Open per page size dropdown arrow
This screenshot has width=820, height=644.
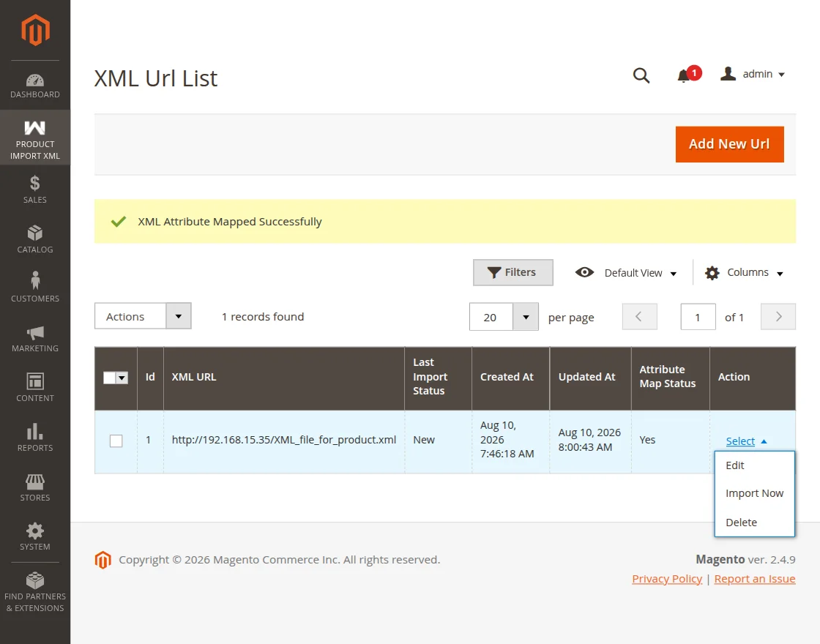click(x=526, y=317)
